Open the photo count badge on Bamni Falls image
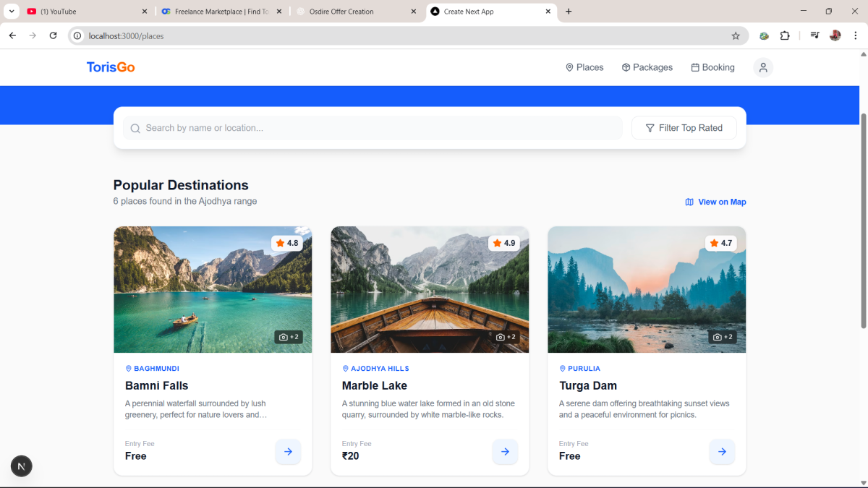868x488 pixels. tap(289, 337)
